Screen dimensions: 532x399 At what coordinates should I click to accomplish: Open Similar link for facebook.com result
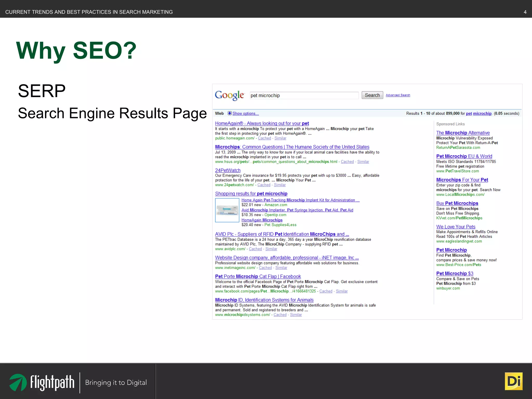point(342,291)
